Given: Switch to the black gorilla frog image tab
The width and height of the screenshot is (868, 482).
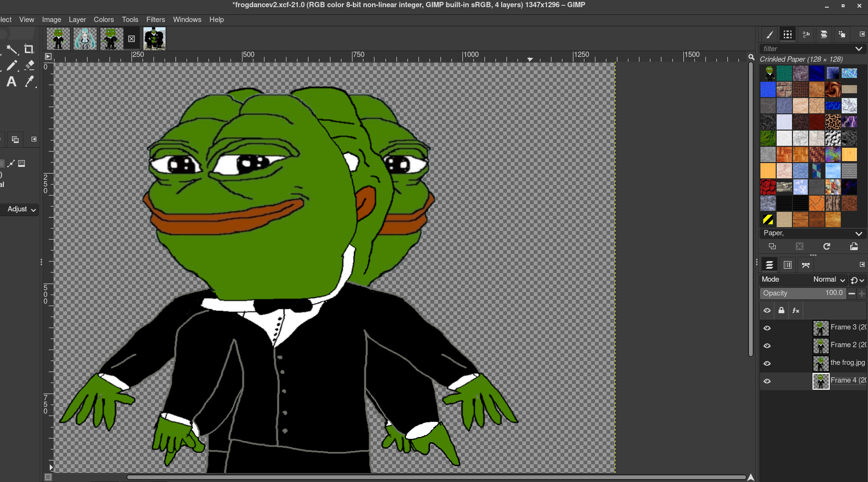Looking at the screenshot, I should (x=154, y=38).
